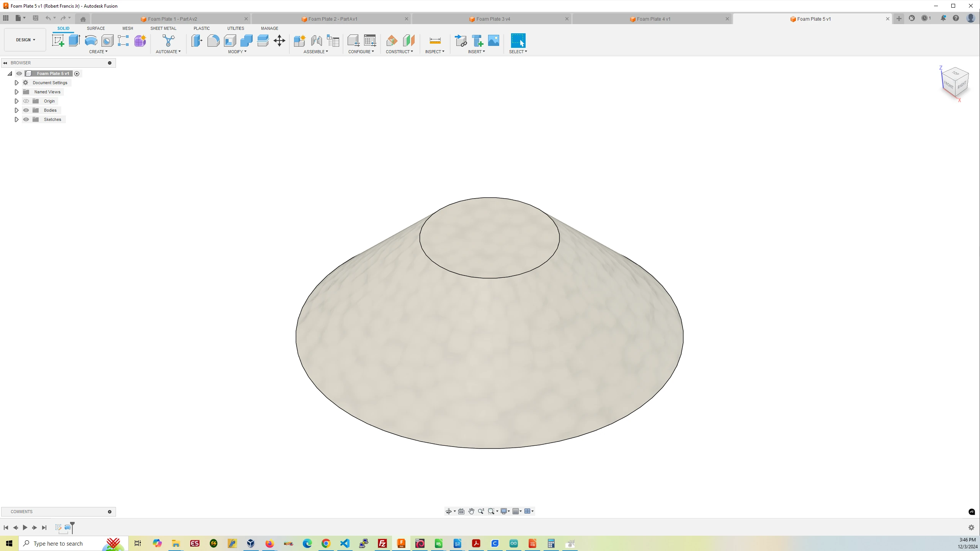This screenshot has width=980, height=551.
Task: Select the Offset Face tool
Action: 263,40
